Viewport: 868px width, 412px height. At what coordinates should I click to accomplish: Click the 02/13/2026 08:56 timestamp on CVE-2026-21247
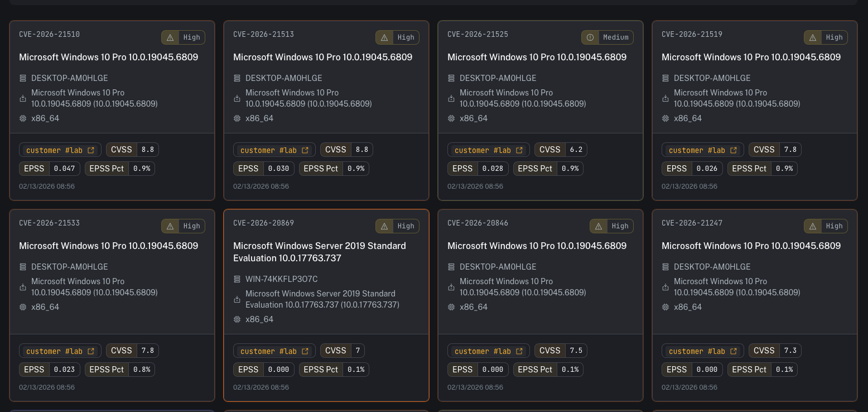click(689, 387)
